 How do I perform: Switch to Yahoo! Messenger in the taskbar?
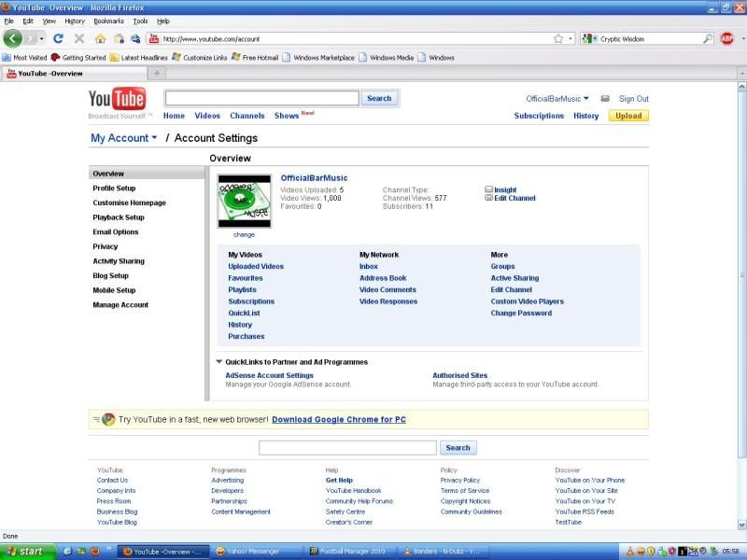click(258, 552)
